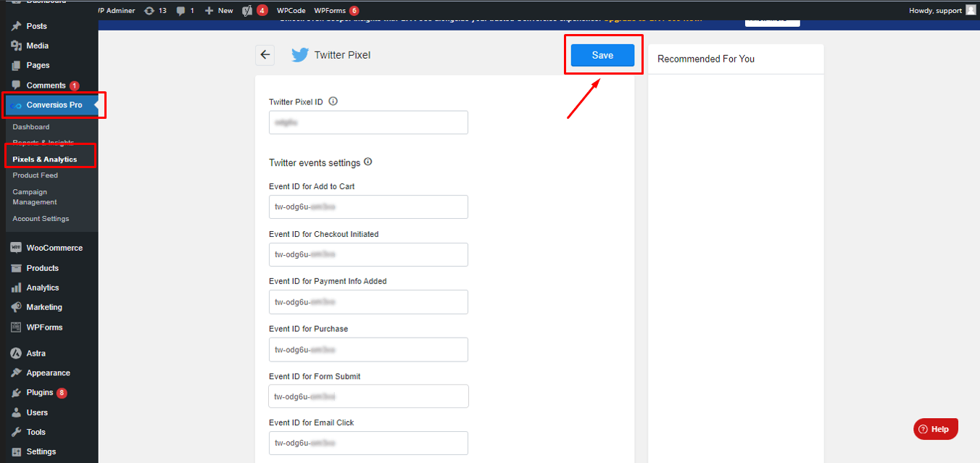This screenshot has height=463, width=980.
Task: Go to Conversios Dashboard submenu
Action: (x=31, y=127)
